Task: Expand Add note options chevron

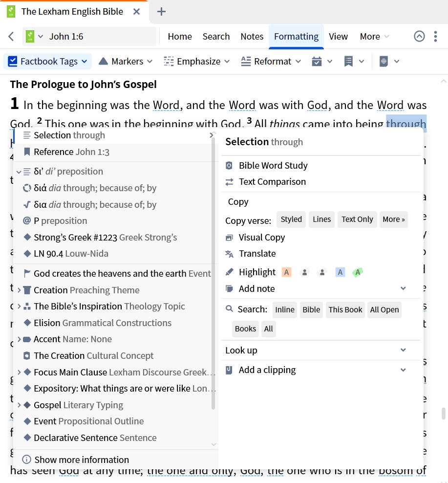Action: (403, 288)
